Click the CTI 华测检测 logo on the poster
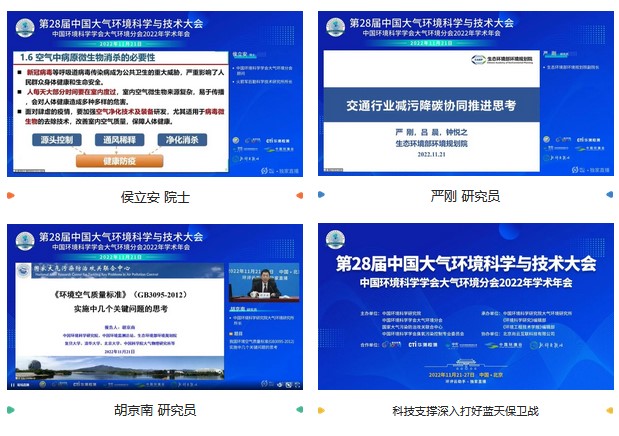 (423, 345)
